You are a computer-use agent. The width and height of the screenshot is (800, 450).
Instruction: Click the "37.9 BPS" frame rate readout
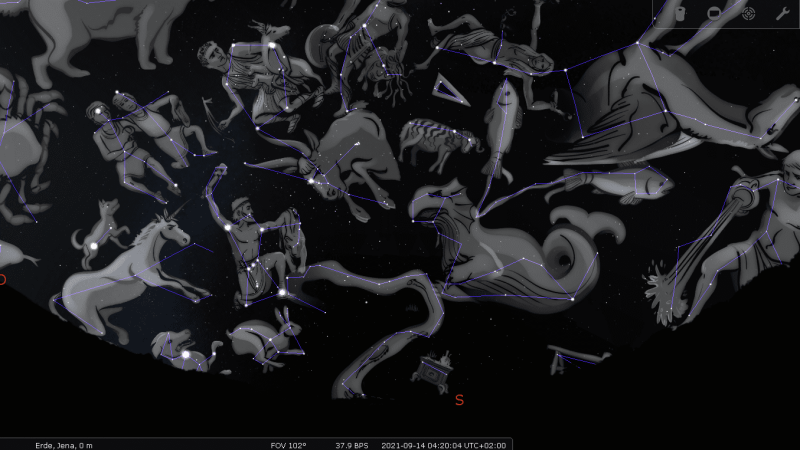(352, 445)
